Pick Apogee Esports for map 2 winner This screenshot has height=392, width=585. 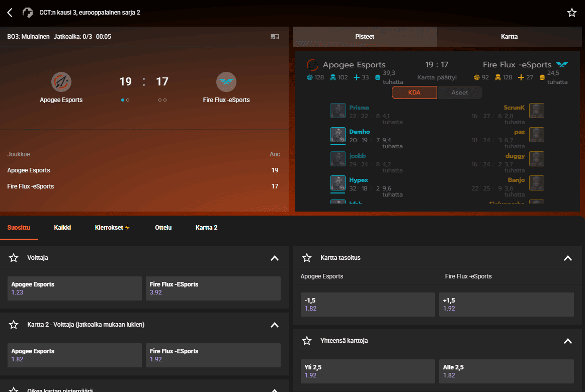pos(74,355)
